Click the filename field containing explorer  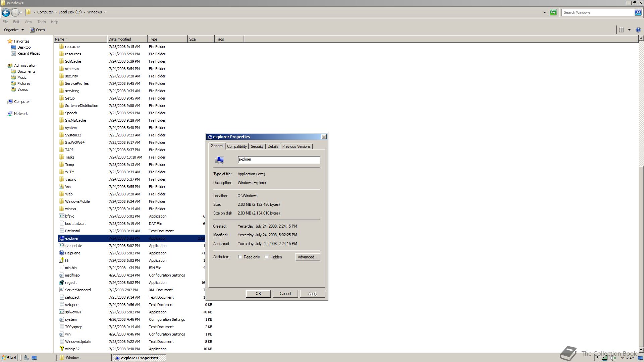pos(279,160)
